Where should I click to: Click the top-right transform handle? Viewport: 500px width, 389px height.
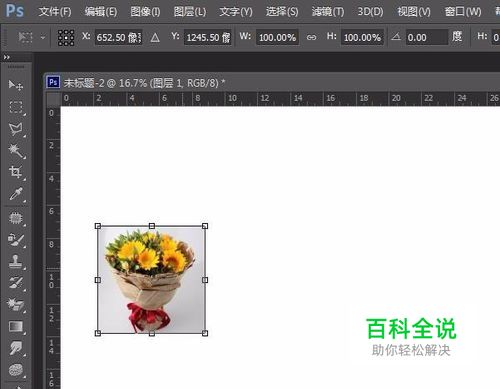tap(205, 226)
